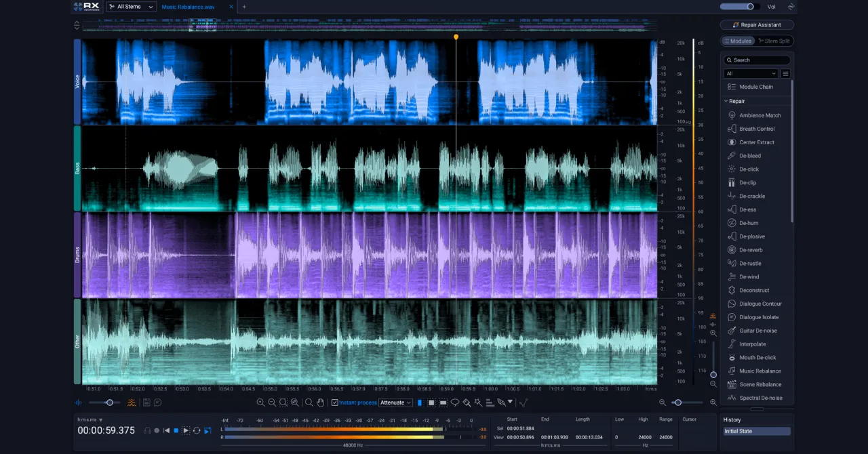868x454 pixels.
Task: Pick the Grab and Drag hand tool
Action: click(320, 403)
